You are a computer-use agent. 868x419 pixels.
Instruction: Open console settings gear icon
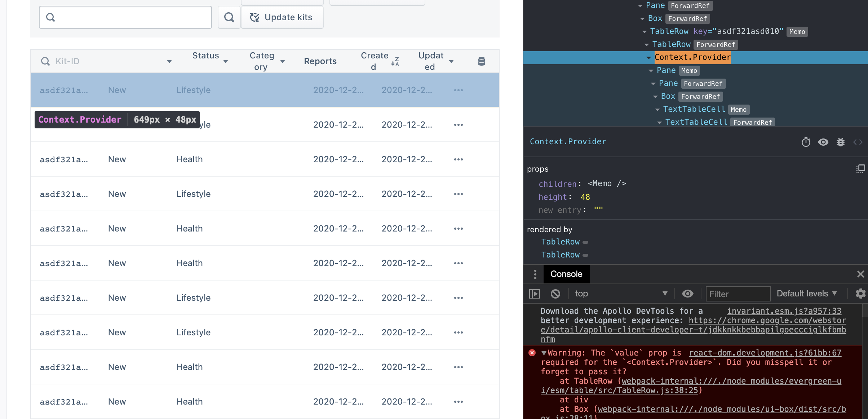tap(860, 294)
